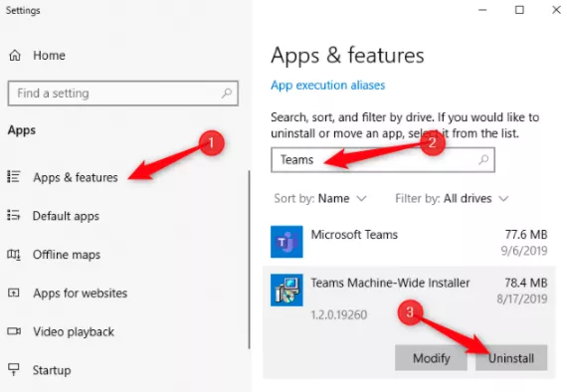This screenshot has width=567, height=392.
Task: Open the Filter by All drives dropdown
Action: [452, 199]
